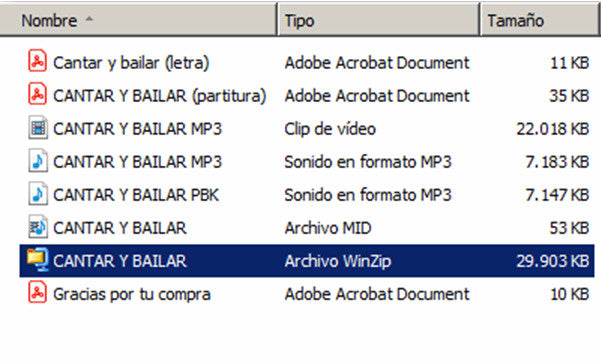The image size is (601, 362).
Task: Select CANTAR Y BAILAR (partitura) file name
Action: [x=159, y=96]
